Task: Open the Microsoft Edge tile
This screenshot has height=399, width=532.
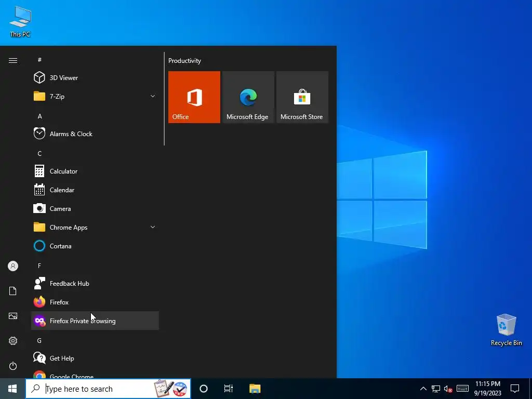Action: point(248,97)
